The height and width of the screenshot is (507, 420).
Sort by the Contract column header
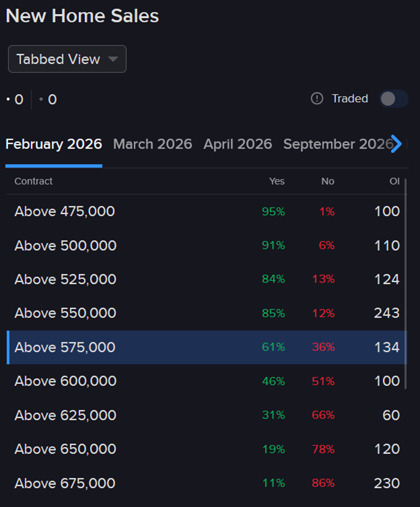(33, 181)
